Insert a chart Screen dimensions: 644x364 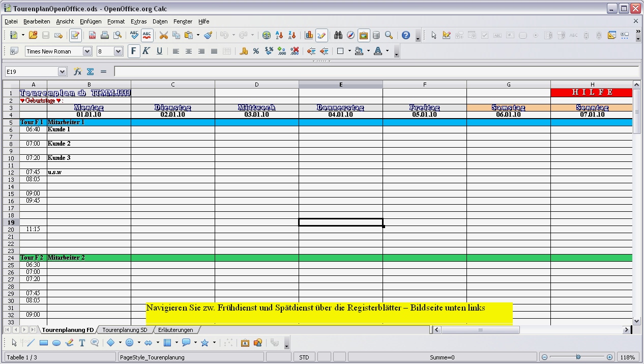pyautogui.click(x=309, y=35)
